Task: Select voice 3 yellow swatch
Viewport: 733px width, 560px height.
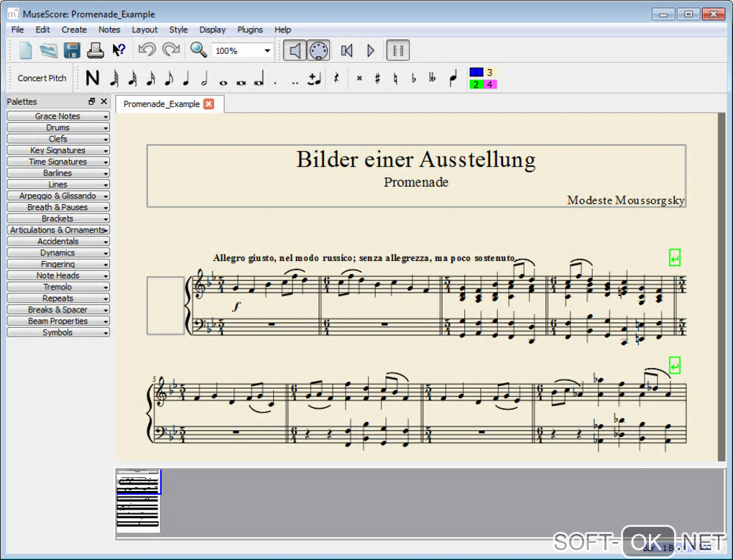Action: click(x=489, y=72)
